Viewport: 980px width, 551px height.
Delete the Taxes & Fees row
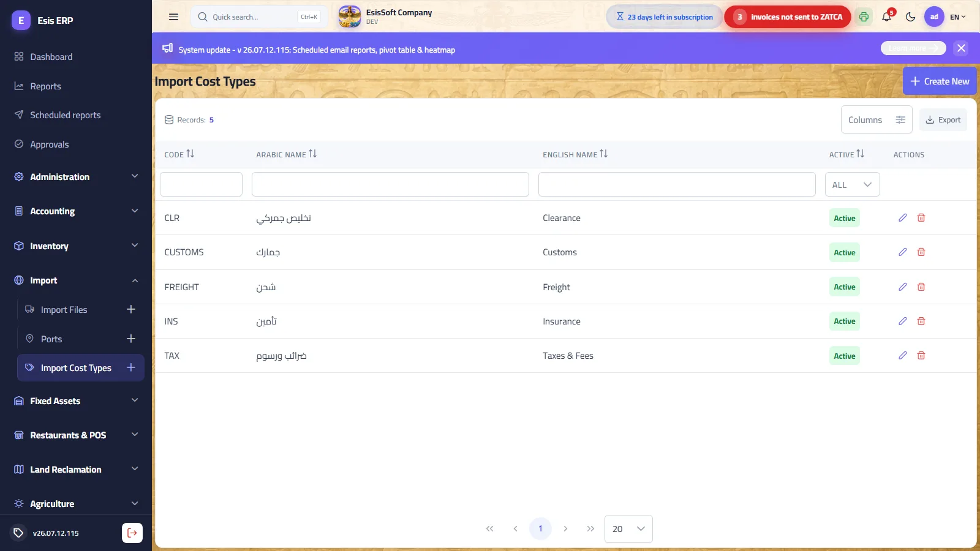tap(921, 356)
